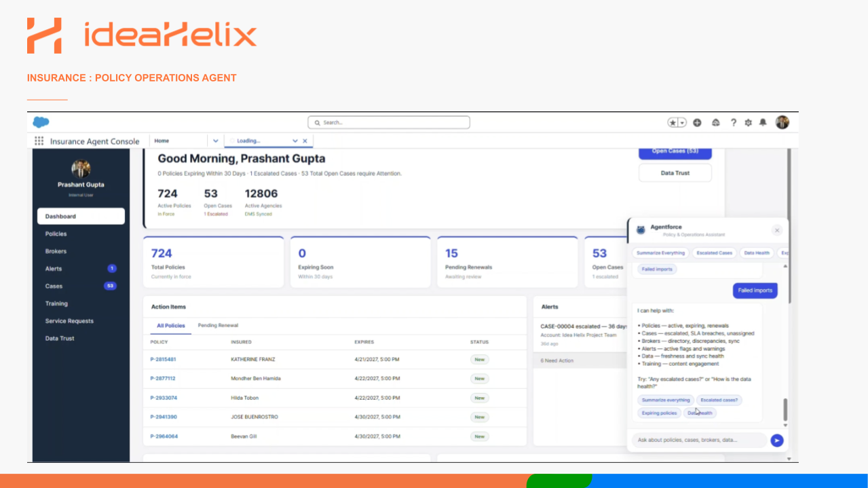
Task: Click the Data Health top chip
Action: [757, 253]
